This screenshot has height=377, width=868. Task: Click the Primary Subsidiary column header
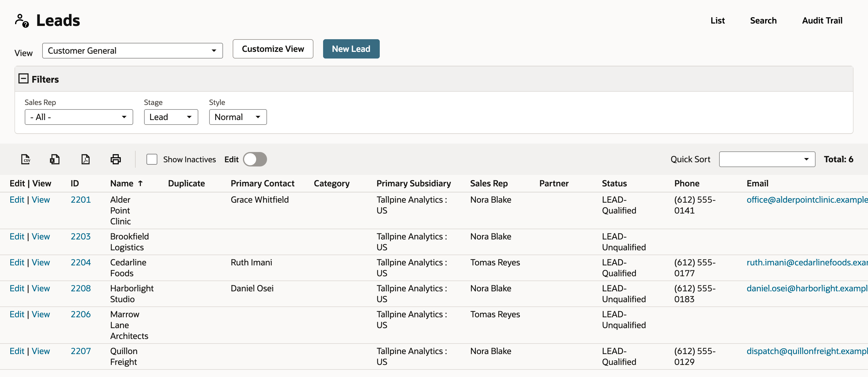pyautogui.click(x=414, y=183)
